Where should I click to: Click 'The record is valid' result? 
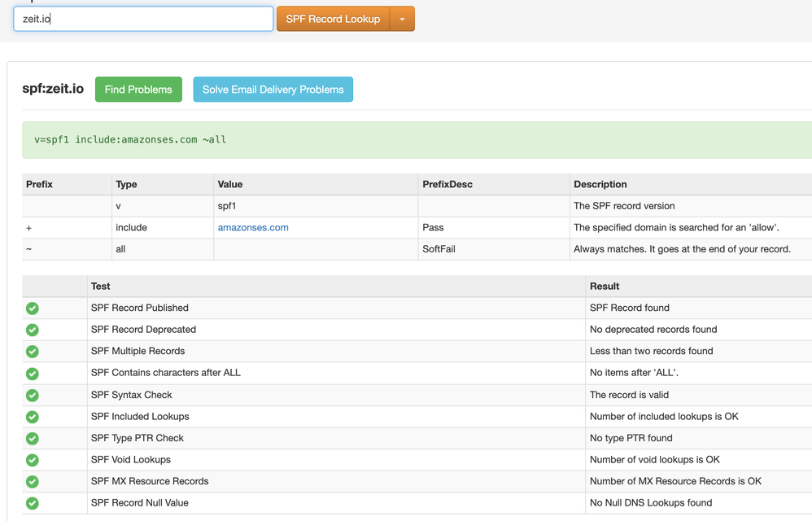(629, 395)
